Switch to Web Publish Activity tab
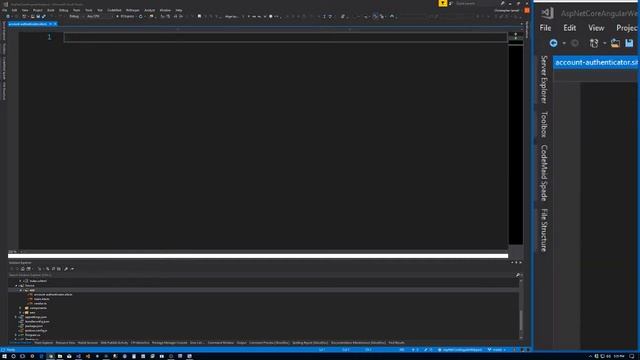640x360 pixels. pyautogui.click(x=114, y=343)
